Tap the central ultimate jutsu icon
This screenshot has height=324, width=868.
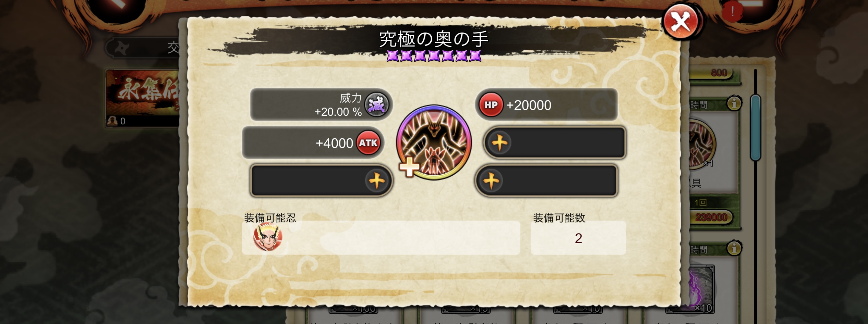click(x=434, y=142)
